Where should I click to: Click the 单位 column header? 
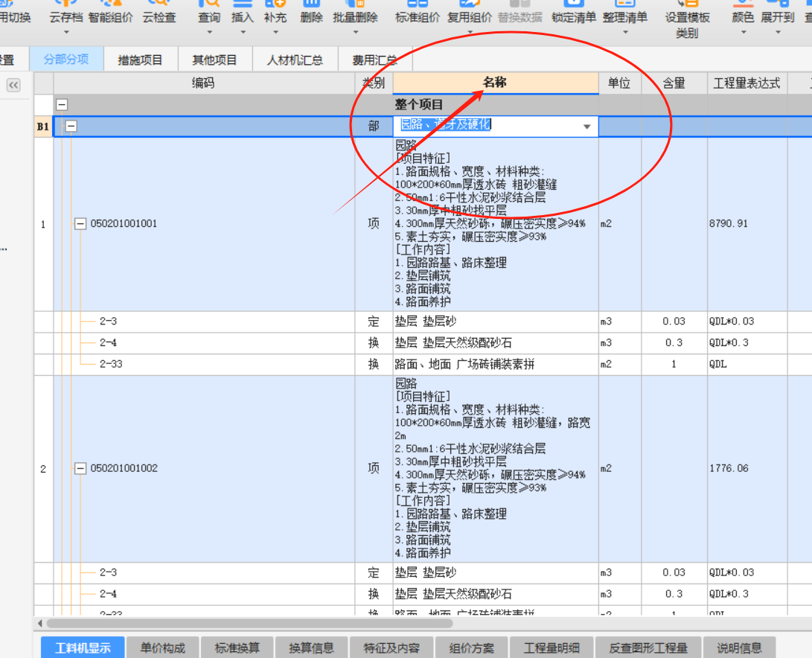619,83
